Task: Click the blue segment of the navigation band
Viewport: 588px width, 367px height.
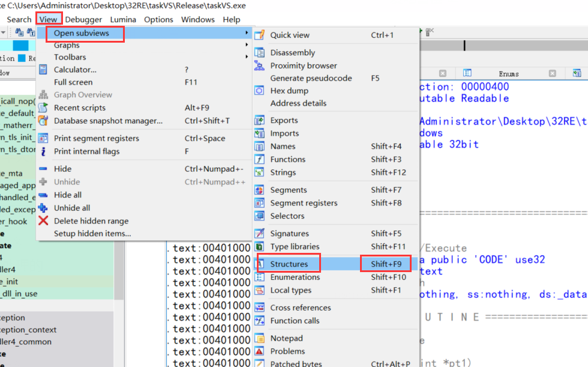Action: tap(20, 46)
